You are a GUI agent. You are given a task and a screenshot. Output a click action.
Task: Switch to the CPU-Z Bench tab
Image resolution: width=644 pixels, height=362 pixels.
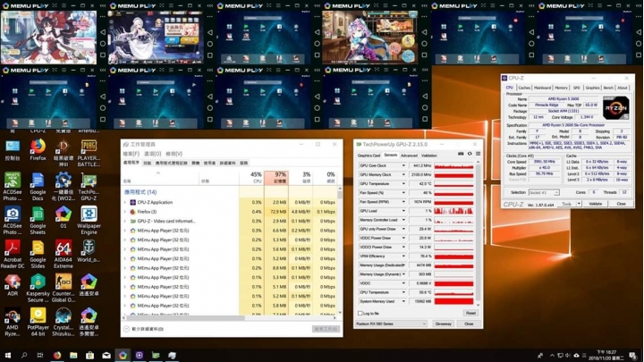point(608,88)
